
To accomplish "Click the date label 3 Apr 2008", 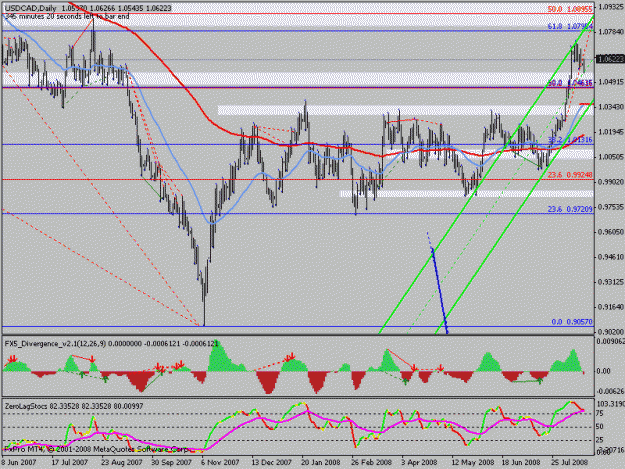I will 420,463.
